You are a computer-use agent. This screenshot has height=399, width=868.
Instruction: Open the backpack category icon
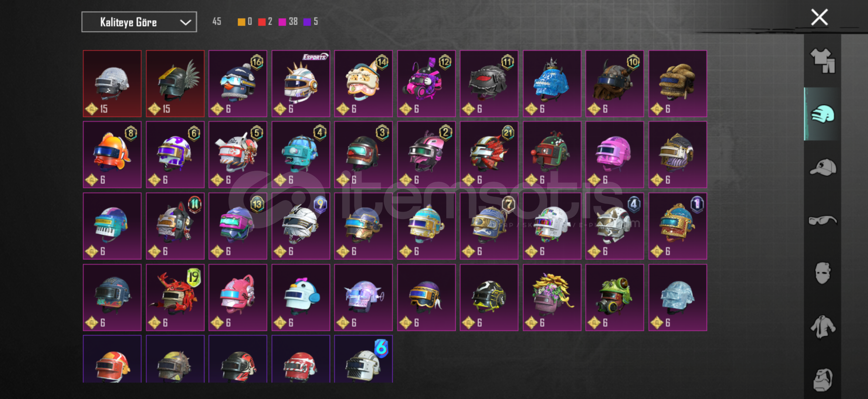click(x=823, y=379)
